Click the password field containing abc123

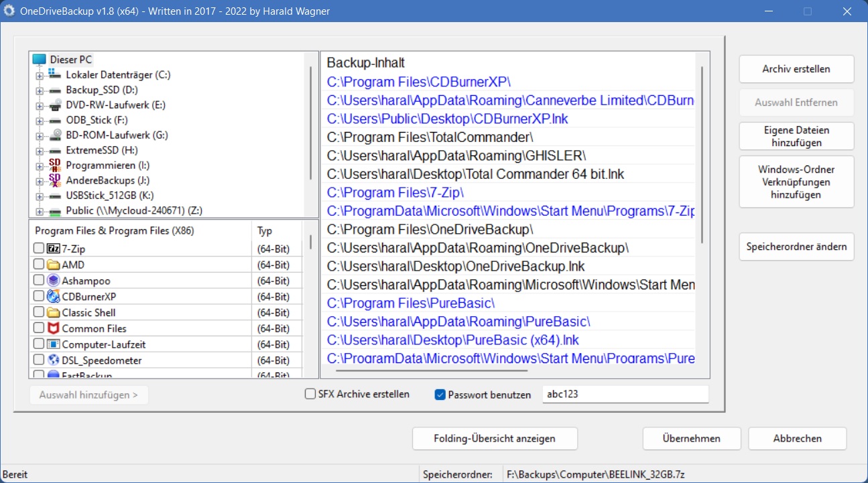coord(625,394)
